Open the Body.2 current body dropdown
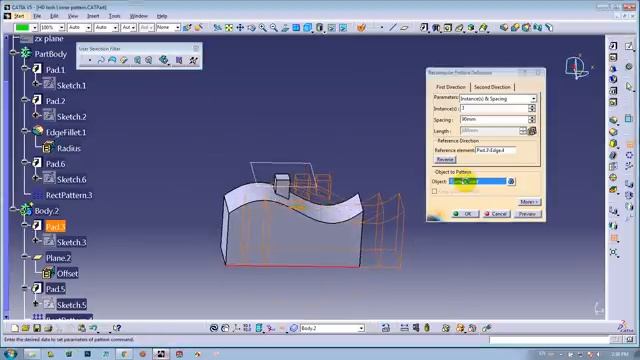 point(361,328)
